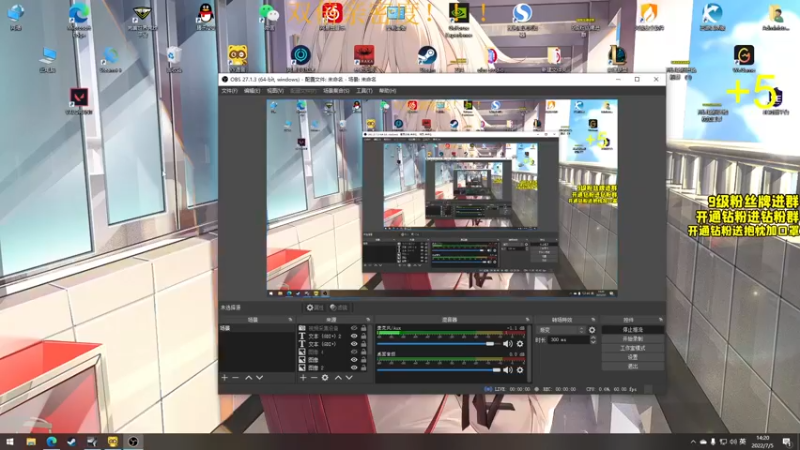Screen dimensions: 800x450
Task: Toggle visibility of 图像 2 source
Action: 354,367
